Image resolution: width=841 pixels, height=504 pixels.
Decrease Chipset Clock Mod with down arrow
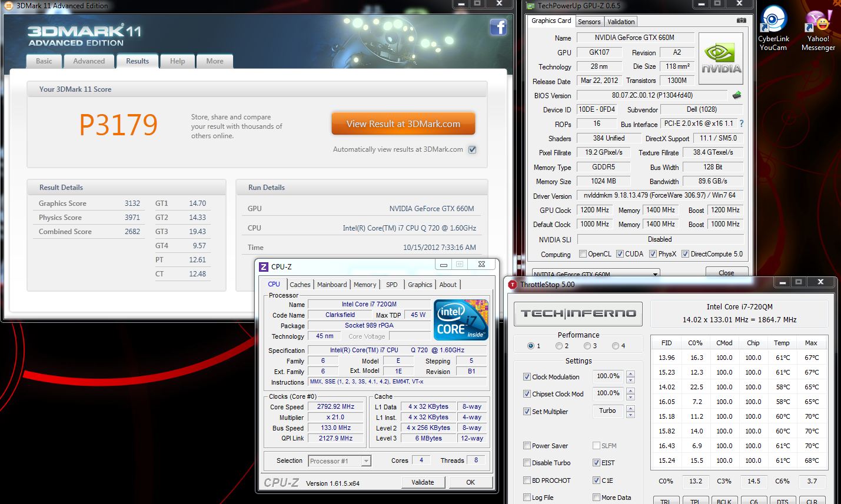[x=630, y=397]
